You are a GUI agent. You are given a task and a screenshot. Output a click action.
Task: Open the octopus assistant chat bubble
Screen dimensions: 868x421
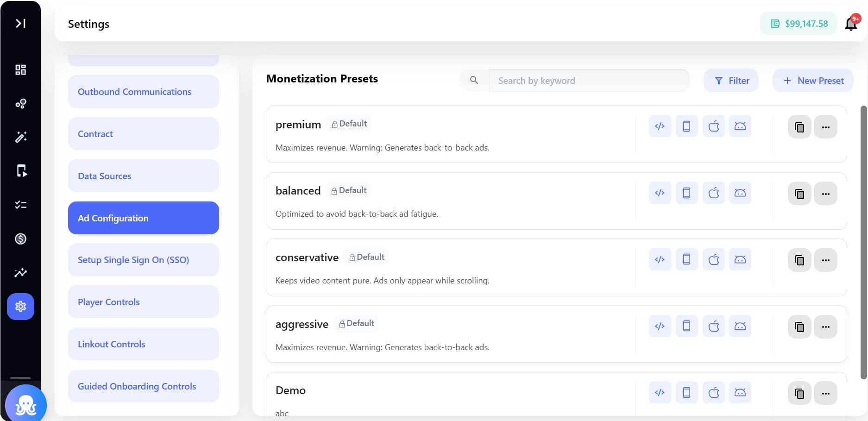pos(26,404)
